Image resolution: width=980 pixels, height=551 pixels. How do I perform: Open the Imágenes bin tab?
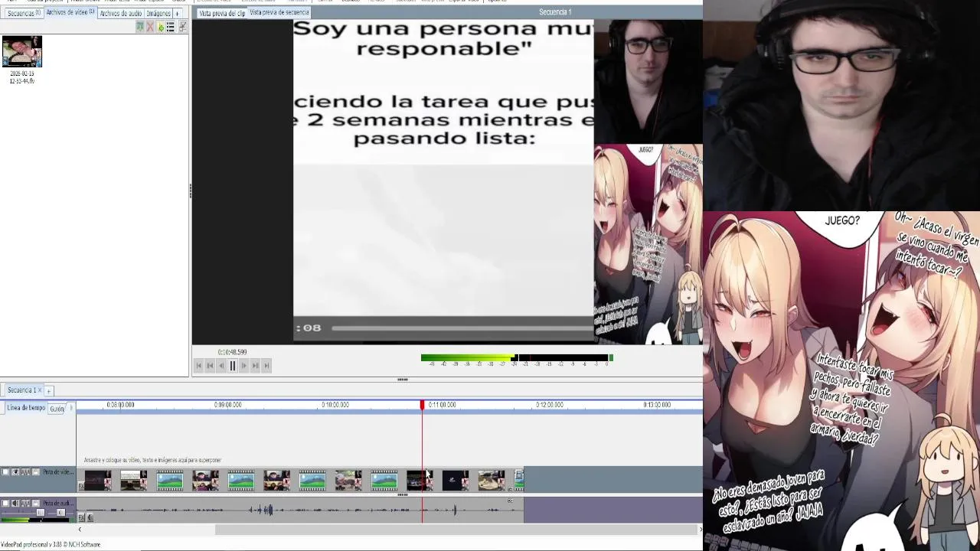click(x=158, y=14)
